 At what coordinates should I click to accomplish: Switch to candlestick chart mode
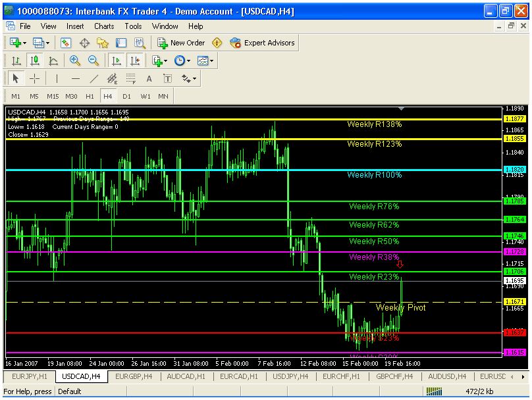click(x=34, y=61)
